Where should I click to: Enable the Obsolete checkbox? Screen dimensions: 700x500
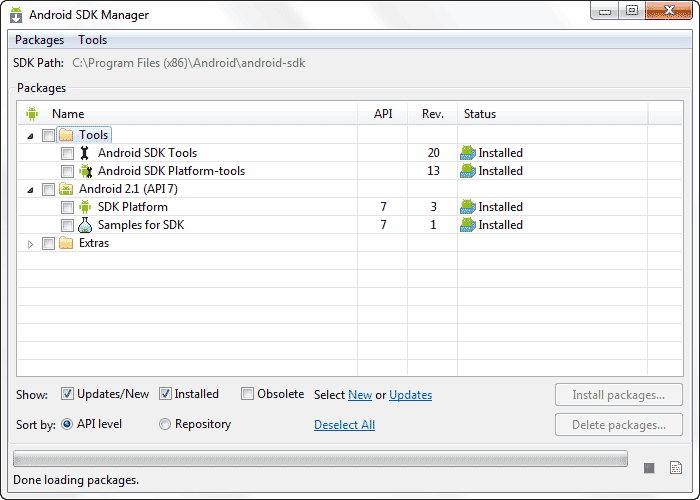pyautogui.click(x=247, y=394)
